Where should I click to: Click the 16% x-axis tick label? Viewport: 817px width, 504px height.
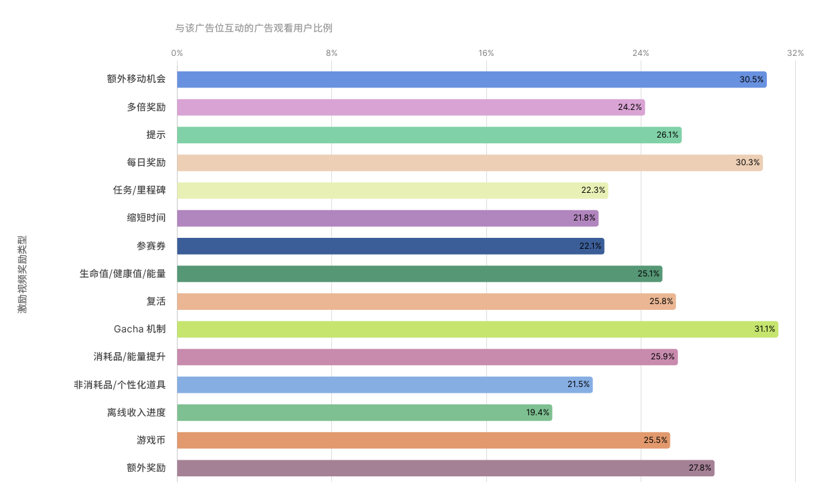click(486, 53)
